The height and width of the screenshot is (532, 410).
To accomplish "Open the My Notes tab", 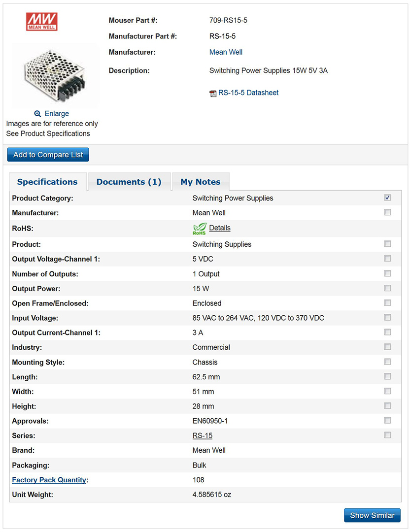I will [201, 181].
